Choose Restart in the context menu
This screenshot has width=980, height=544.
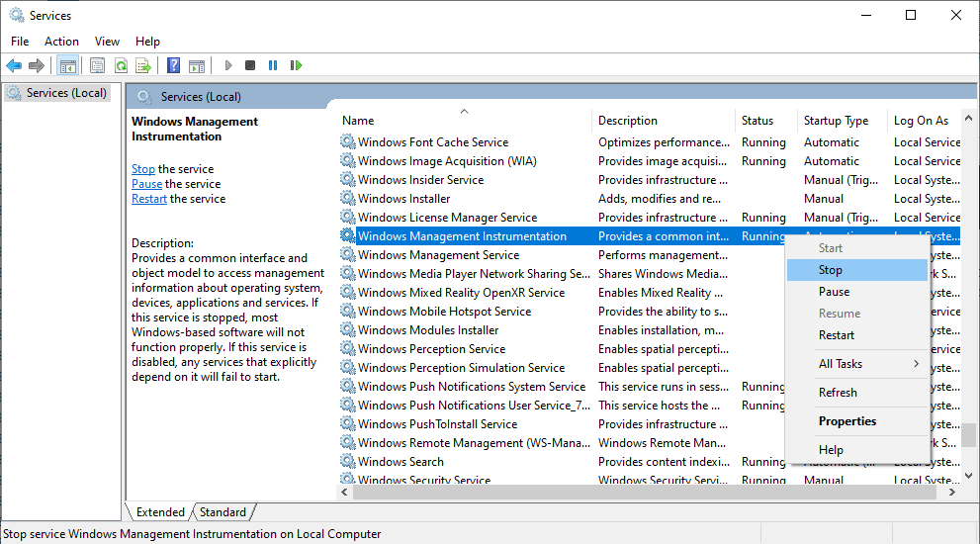coord(856,335)
